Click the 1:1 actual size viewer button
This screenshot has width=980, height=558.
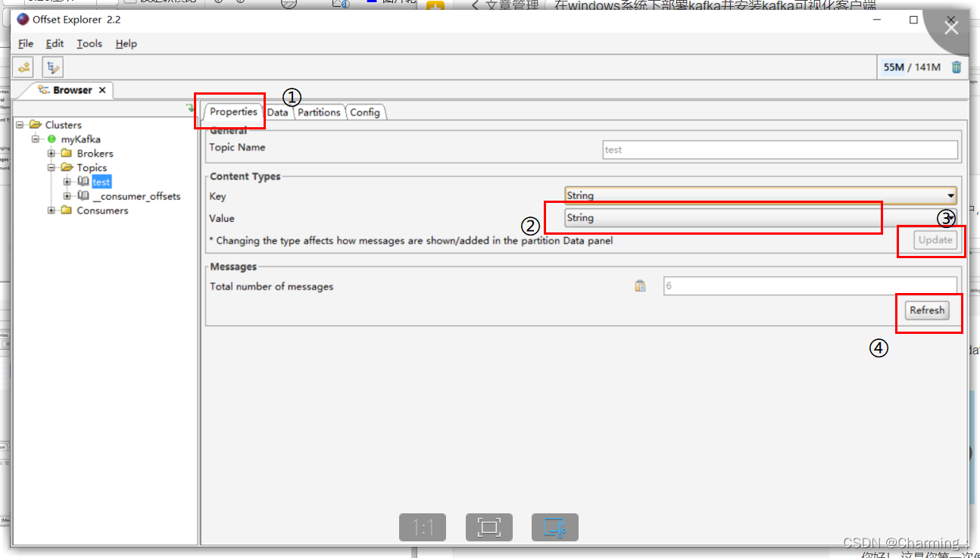pyautogui.click(x=423, y=527)
